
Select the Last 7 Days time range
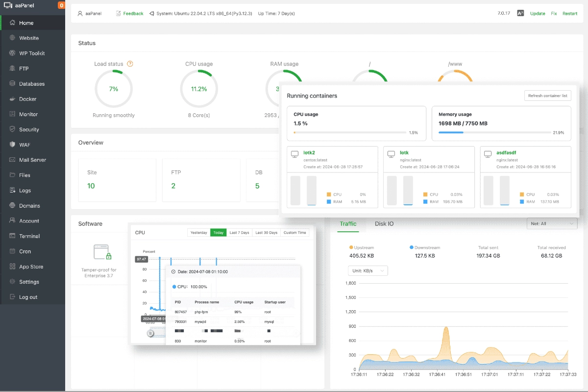pyautogui.click(x=239, y=233)
